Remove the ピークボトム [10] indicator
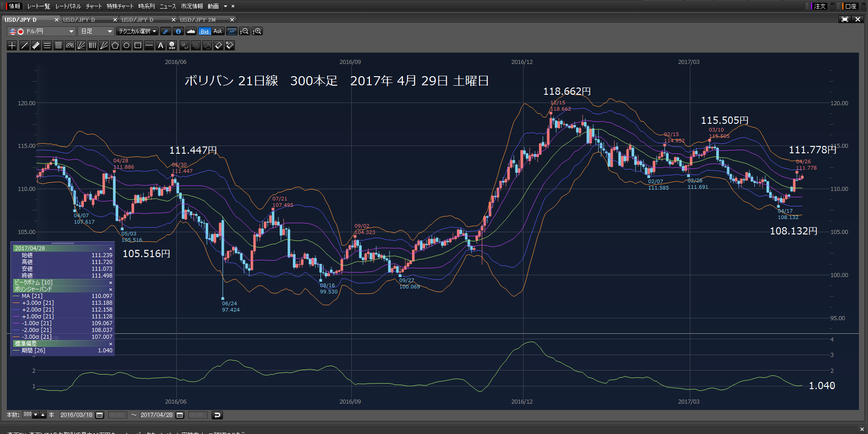 click(110, 283)
